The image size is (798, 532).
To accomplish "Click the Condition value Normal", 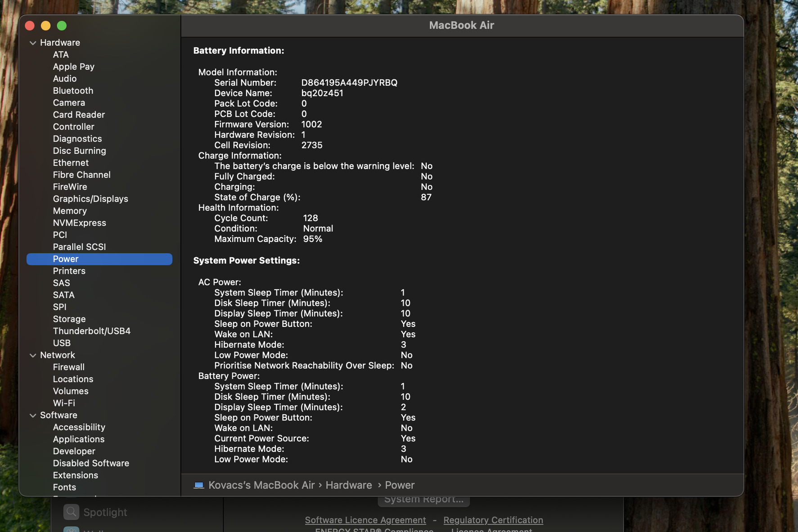I will pos(318,228).
